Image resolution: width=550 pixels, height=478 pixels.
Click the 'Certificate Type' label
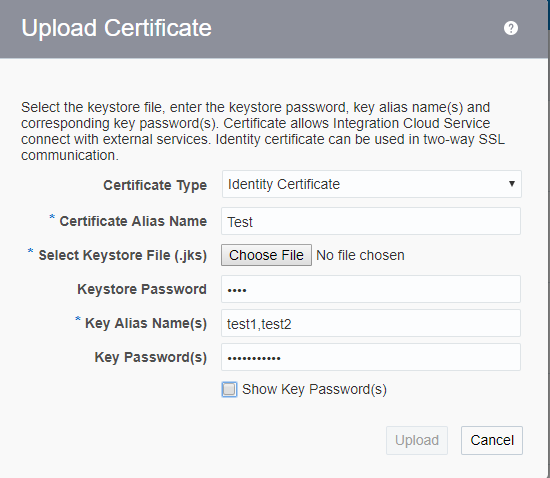pos(155,185)
